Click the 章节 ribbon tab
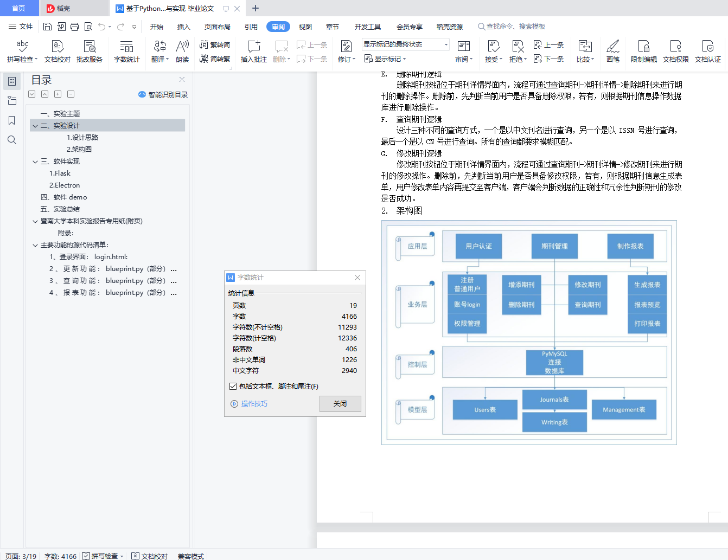This screenshot has height=560, width=728. [x=333, y=27]
